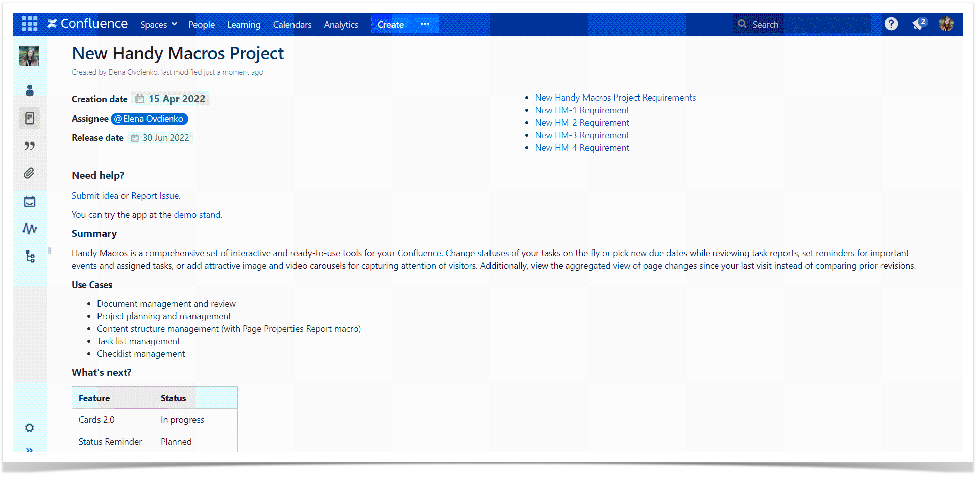Click the Creation date calendar icon

140,99
